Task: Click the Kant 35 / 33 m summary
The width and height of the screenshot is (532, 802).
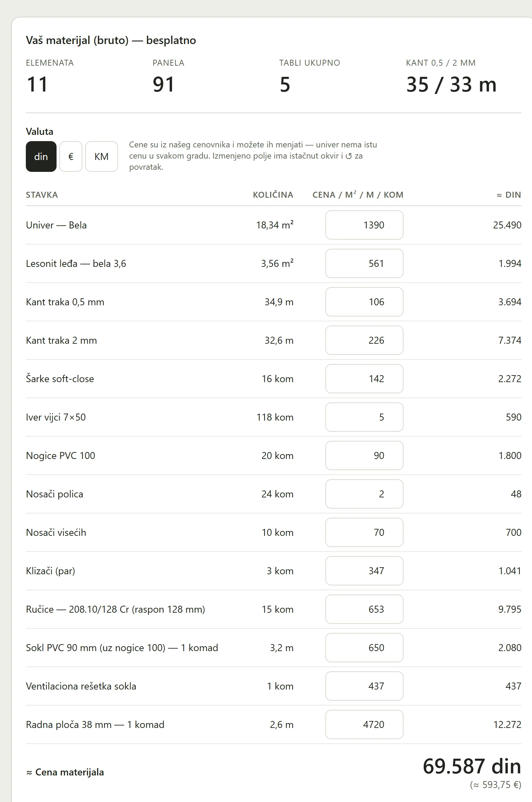Action: click(451, 85)
